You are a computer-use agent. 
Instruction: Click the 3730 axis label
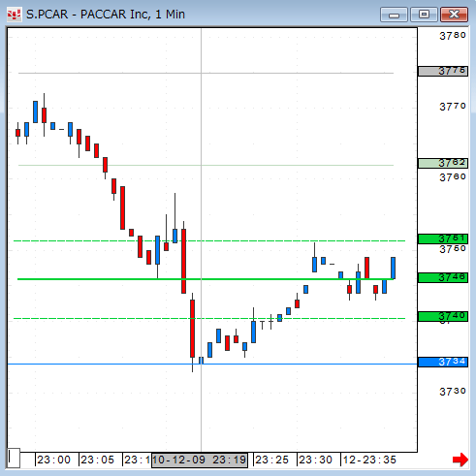click(453, 392)
